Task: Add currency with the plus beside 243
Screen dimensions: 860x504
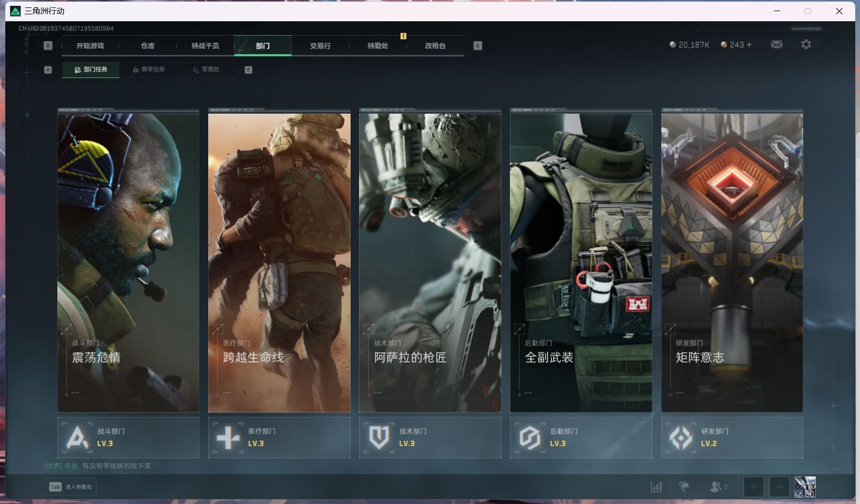Action: coord(749,45)
